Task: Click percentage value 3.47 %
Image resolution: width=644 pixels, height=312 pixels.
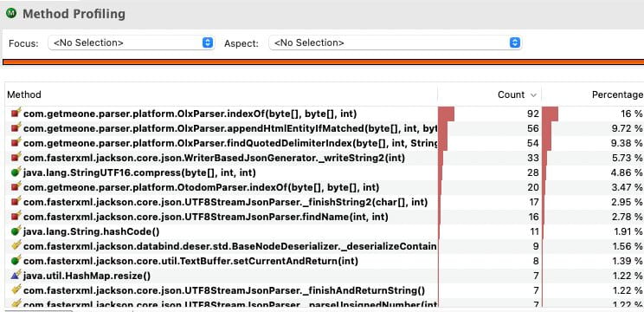Action: (x=627, y=187)
